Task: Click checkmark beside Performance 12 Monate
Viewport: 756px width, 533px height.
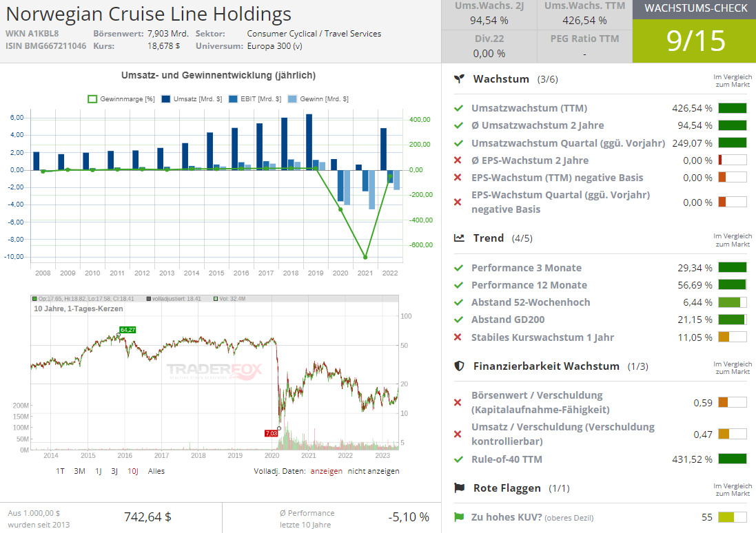Action: pyautogui.click(x=458, y=285)
